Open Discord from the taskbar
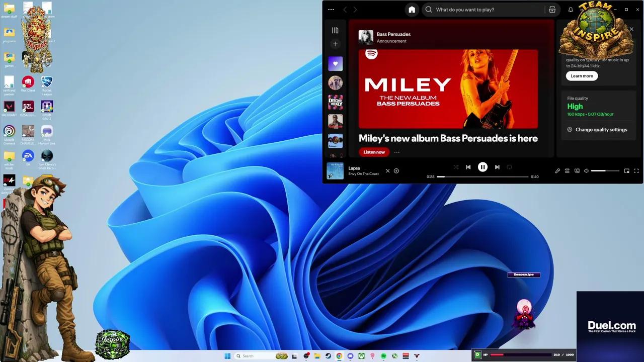644x362 pixels. click(x=350, y=356)
